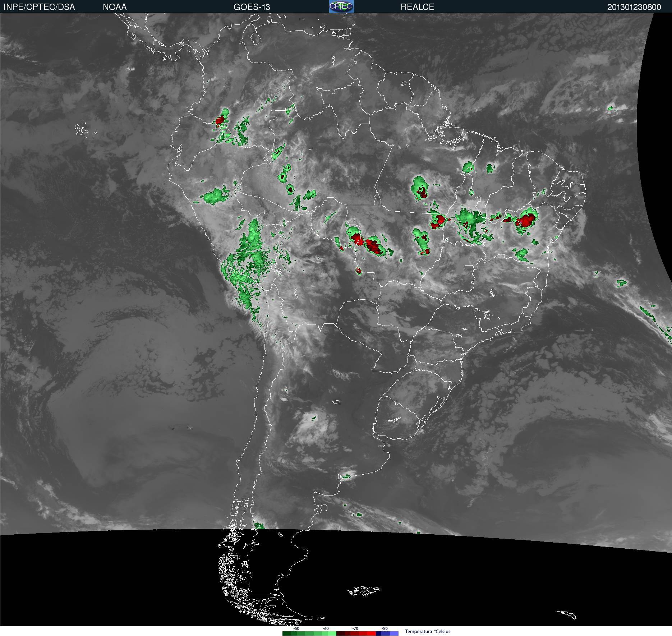
Task: Click the INPE/CPTEC/DSA header text
Action: pos(39,7)
